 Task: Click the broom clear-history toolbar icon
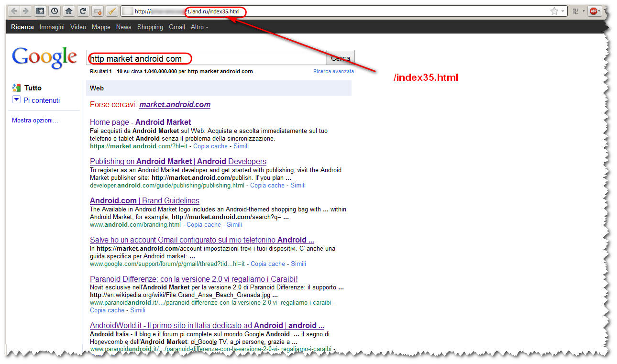[x=111, y=11]
